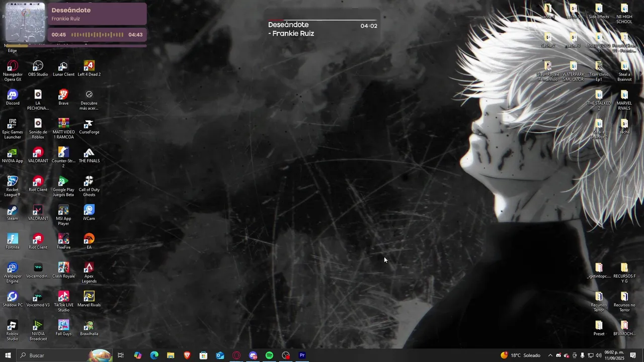This screenshot has height=362, width=644.
Task: Select the NVIDIA Broadcast shortcut
Action: click(38, 331)
